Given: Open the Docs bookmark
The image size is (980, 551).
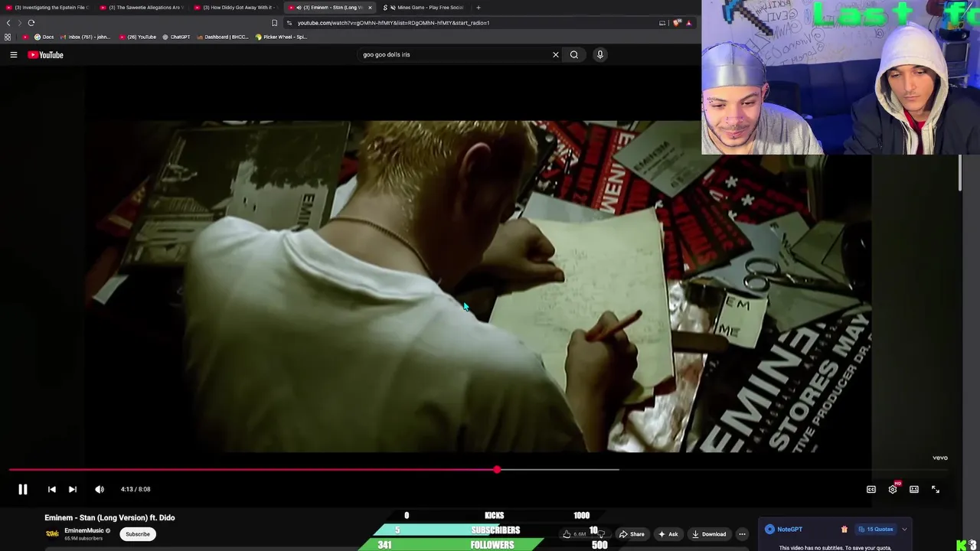Looking at the screenshot, I should 44,37.
